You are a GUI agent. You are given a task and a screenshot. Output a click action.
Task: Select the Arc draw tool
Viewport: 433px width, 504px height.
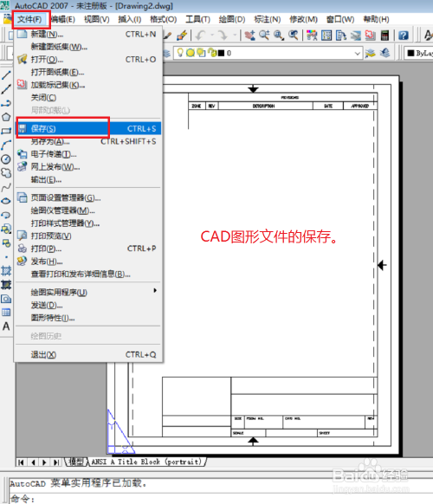click(x=6, y=145)
